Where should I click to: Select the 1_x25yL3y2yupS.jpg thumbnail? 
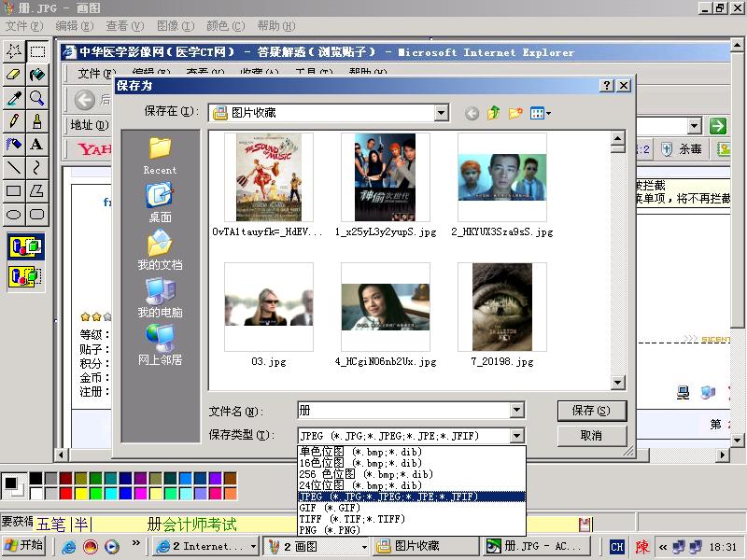(x=386, y=177)
